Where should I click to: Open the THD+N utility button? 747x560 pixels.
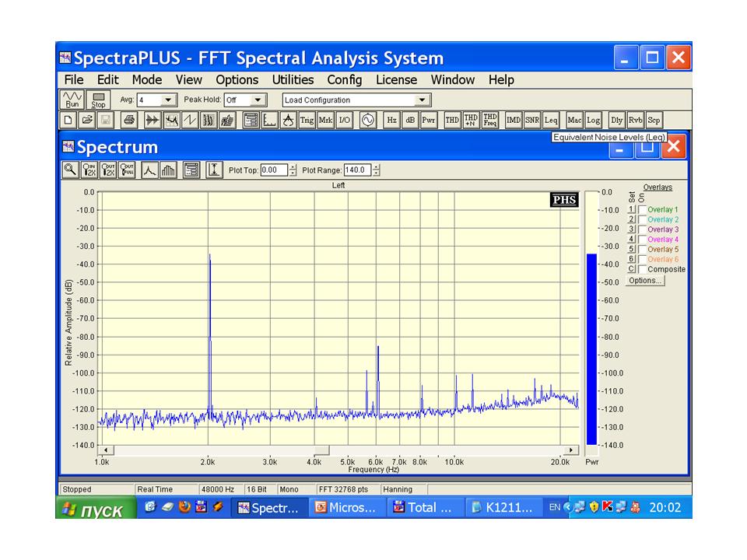coord(471,120)
